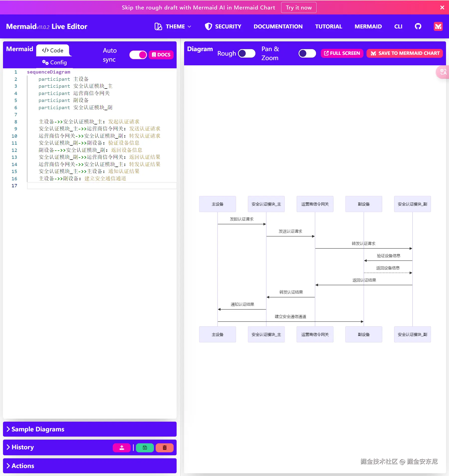Click the floating translate icon
Viewport: 449px width, 476px height.
pyautogui.click(x=443, y=72)
